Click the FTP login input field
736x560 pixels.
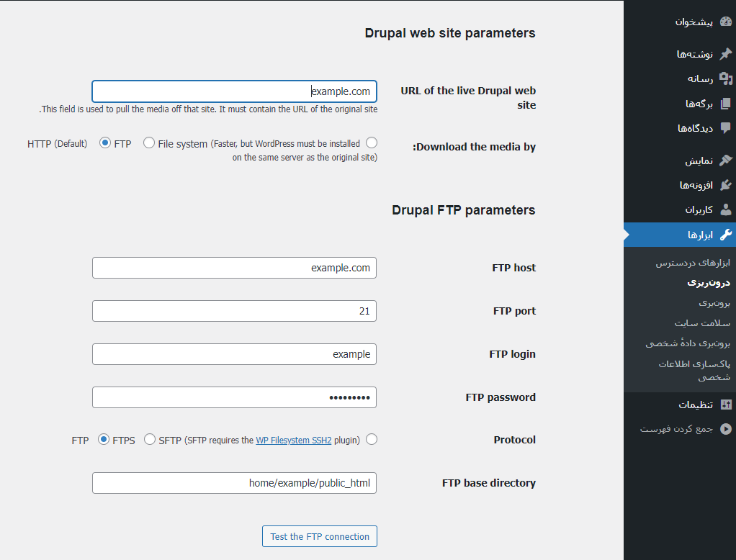(234, 354)
